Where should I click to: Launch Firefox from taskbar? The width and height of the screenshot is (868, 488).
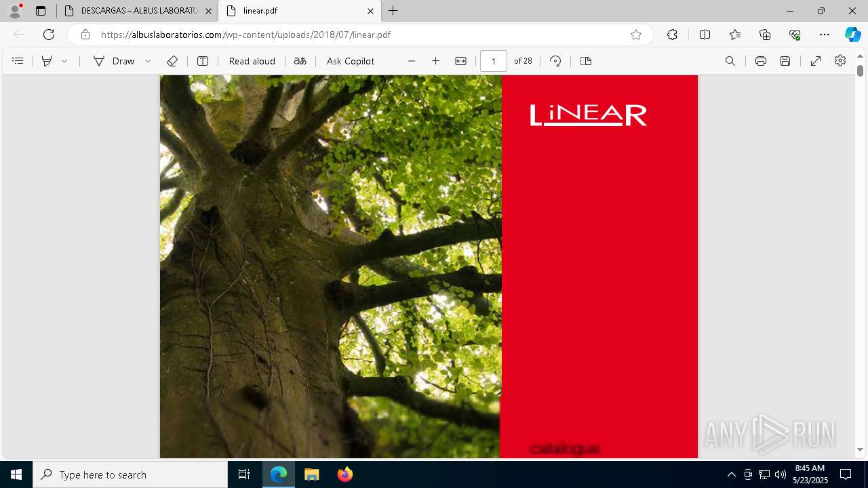pos(345,474)
